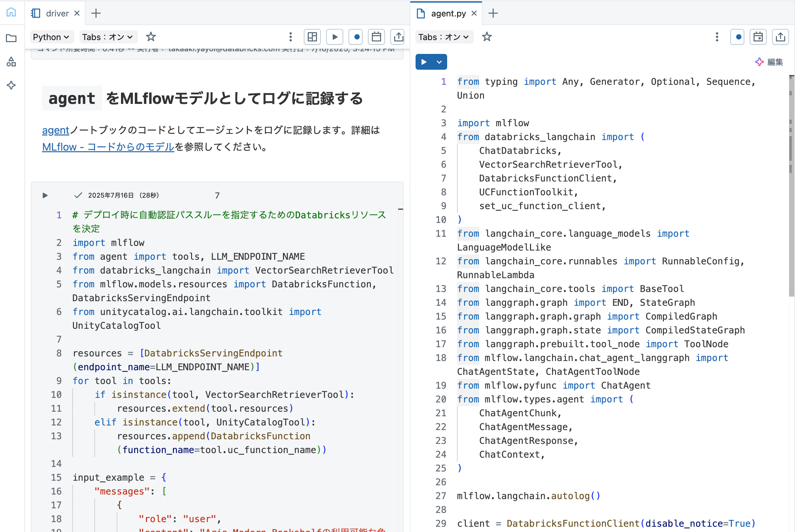
Task: Open the agent notebook link
Action: 56,130
